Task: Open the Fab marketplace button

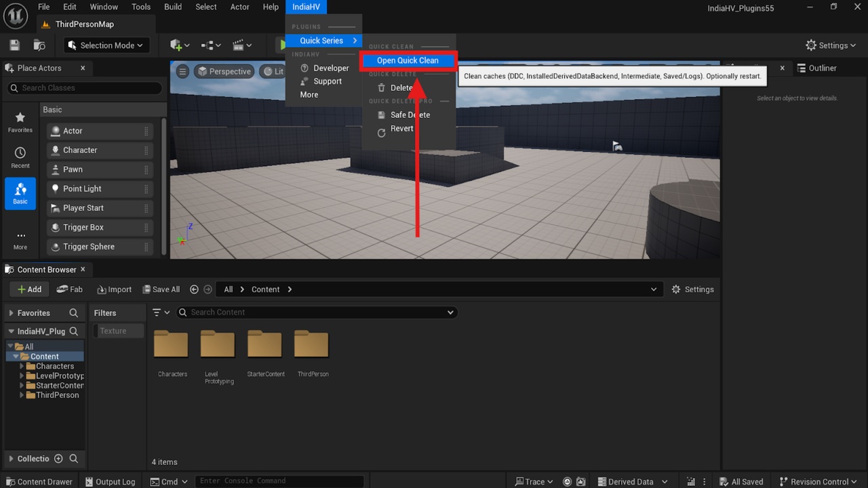Action: 70,289
